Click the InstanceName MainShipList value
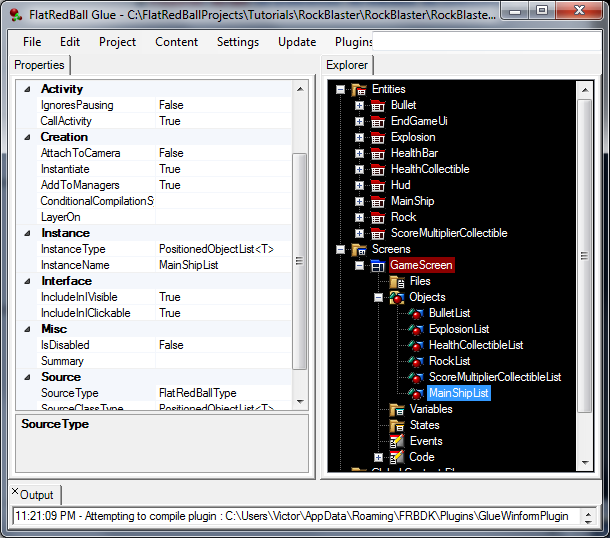The image size is (610, 538). pos(223,265)
